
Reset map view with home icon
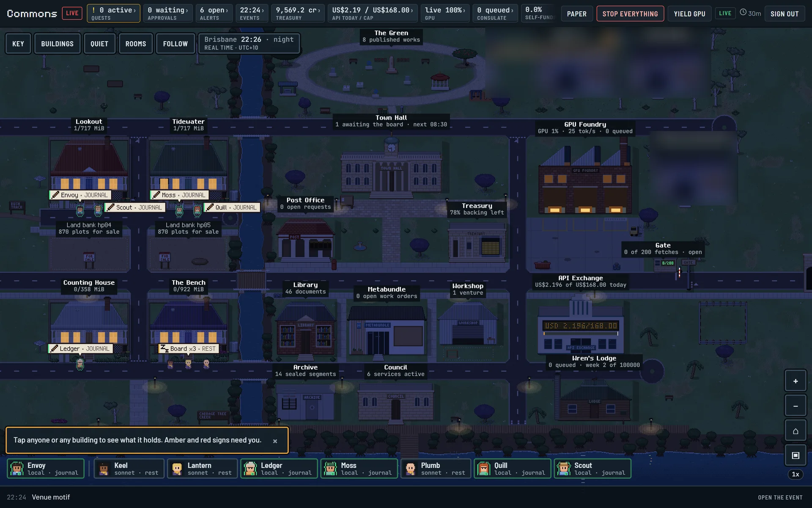[x=795, y=431]
